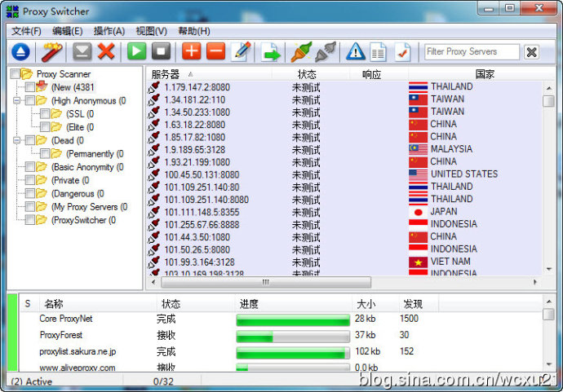Select proxy 1.34.181.22:110 row

point(344,99)
